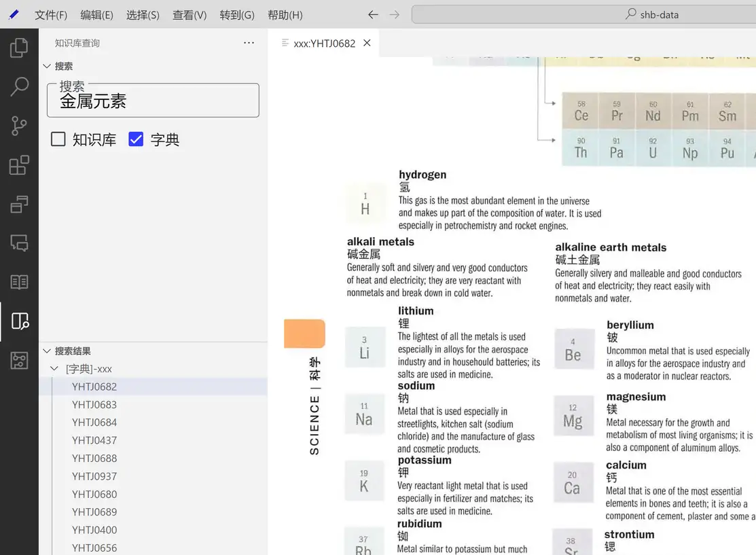Enable the 知识库 checkbox
The height and width of the screenshot is (555, 756).
(58, 139)
